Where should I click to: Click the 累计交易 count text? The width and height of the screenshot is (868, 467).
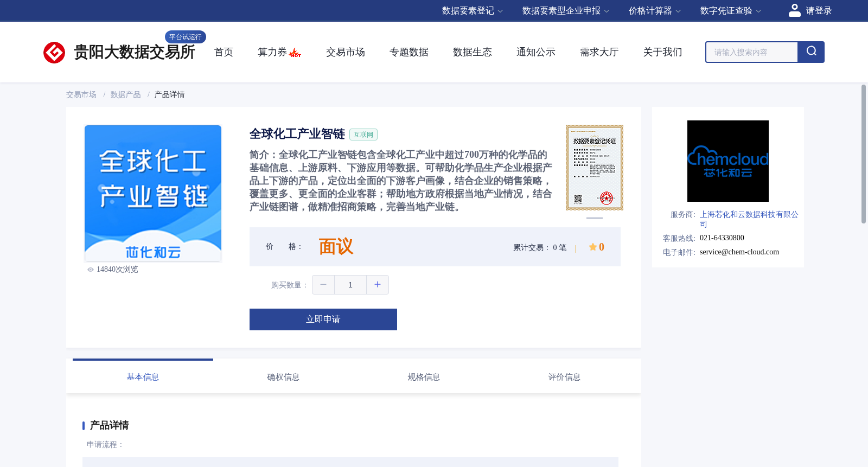[540, 247]
